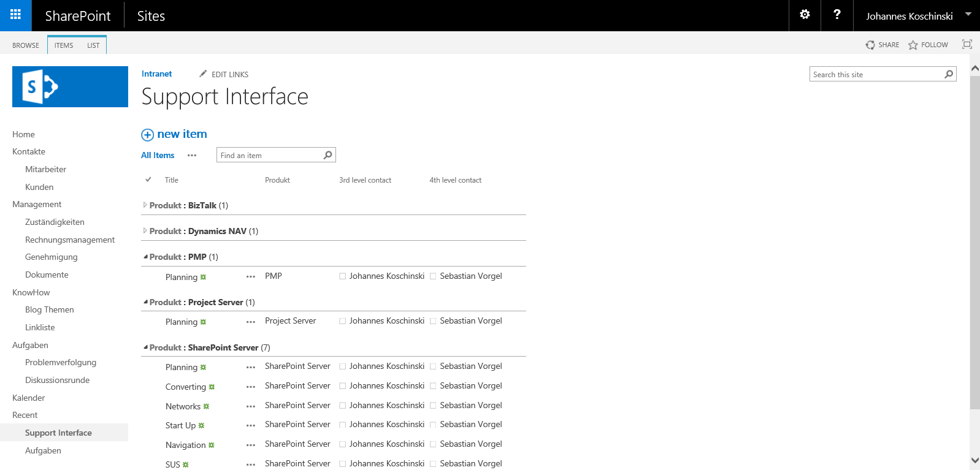Toggle presence box for Koschinski in SUS row
Image resolution: width=980 pixels, height=470 pixels.
coord(343,464)
